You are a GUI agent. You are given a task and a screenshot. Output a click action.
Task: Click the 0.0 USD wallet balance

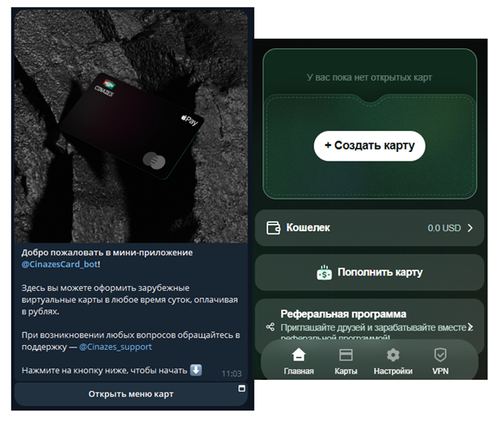click(x=444, y=228)
